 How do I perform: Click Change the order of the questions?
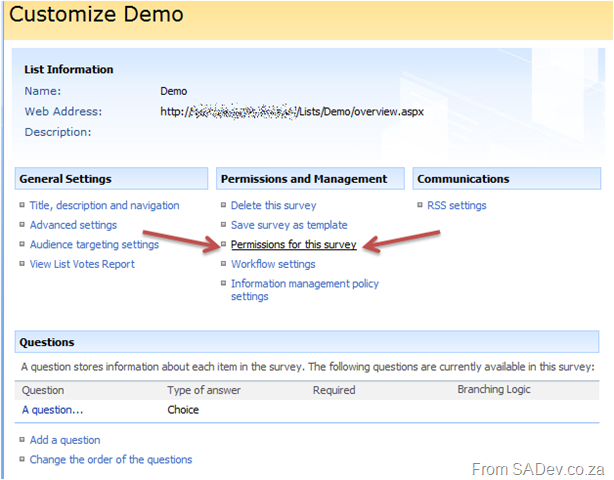tap(111, 460)
